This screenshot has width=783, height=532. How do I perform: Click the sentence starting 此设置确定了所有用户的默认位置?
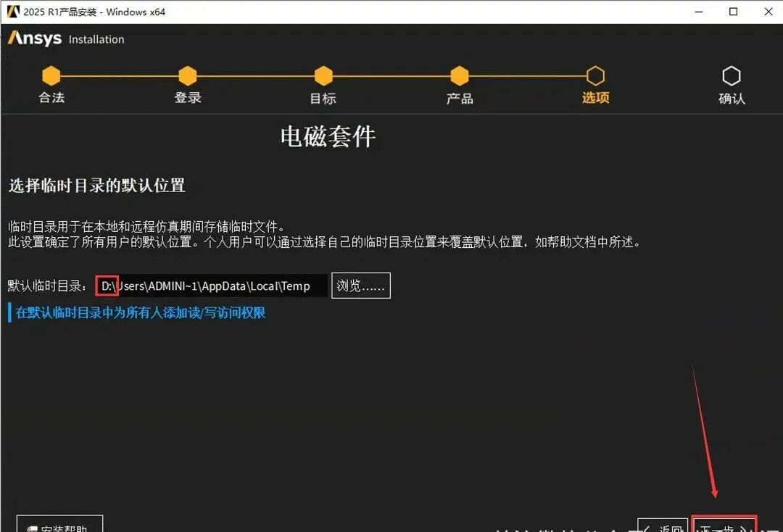click(x=325, y=242)
